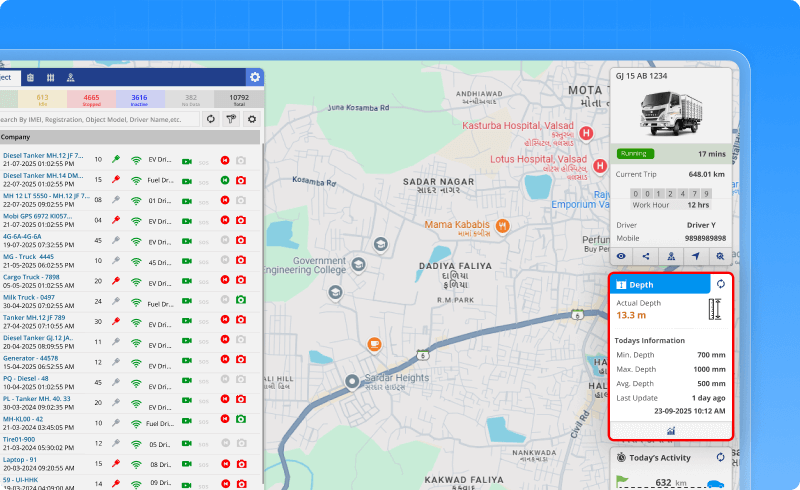Refresh the Depth widget
800x490 pixels.
719,285
